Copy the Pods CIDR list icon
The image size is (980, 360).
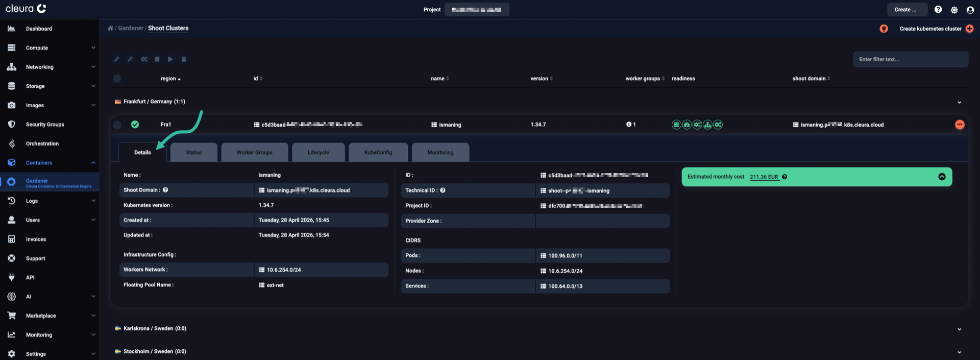(x=543, y=256)
